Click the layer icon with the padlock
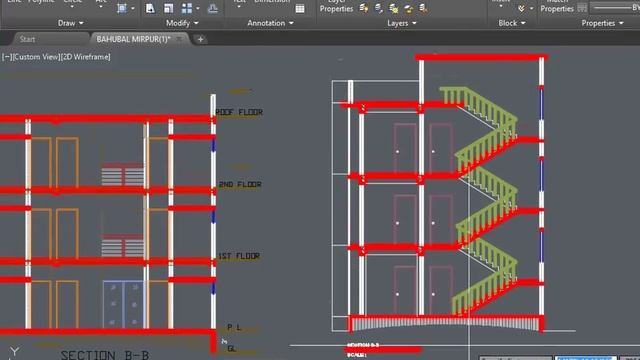640x360 pixels. (x=408, y=8)
